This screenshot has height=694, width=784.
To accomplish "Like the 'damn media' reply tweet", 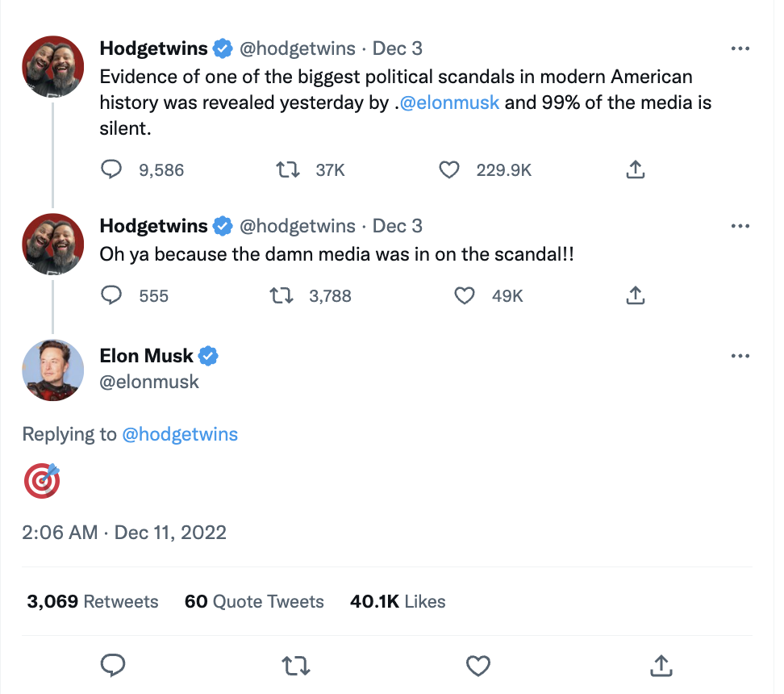I will point(465,295).
